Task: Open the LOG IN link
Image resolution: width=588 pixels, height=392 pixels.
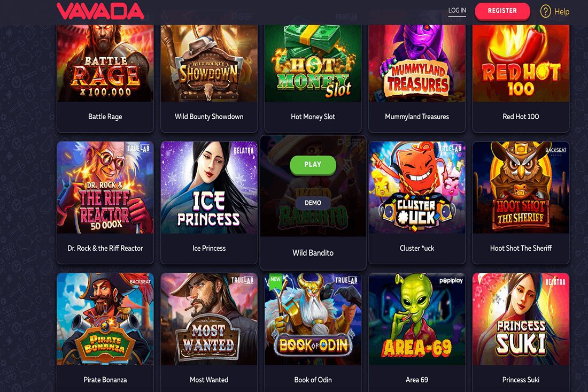Action: click(x=457, y=11)
